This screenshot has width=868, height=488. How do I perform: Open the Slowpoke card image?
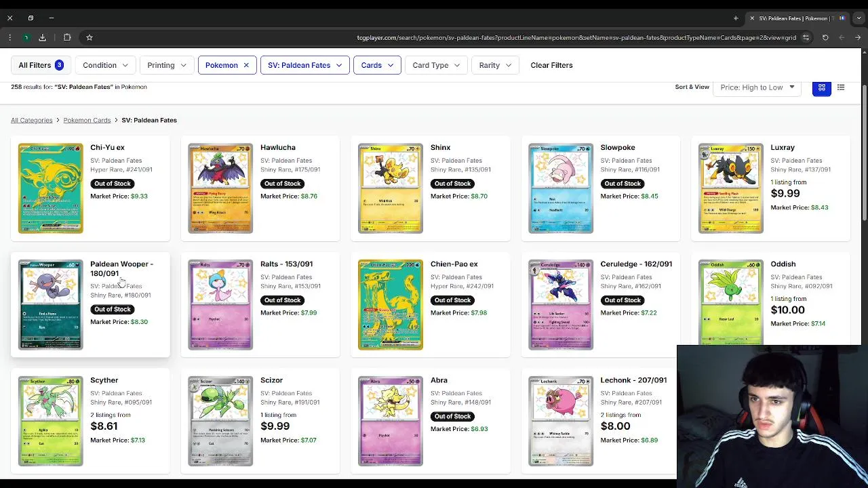point(561,188)
